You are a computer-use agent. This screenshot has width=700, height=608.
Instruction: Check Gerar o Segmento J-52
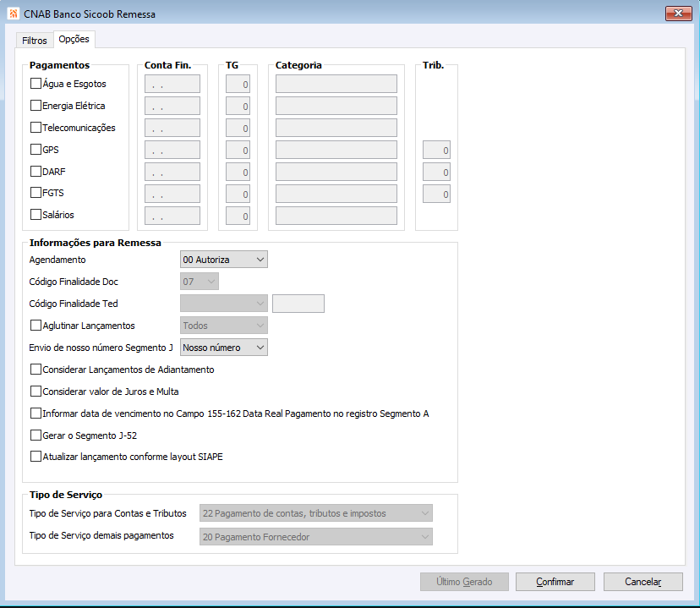coord(36,435)
